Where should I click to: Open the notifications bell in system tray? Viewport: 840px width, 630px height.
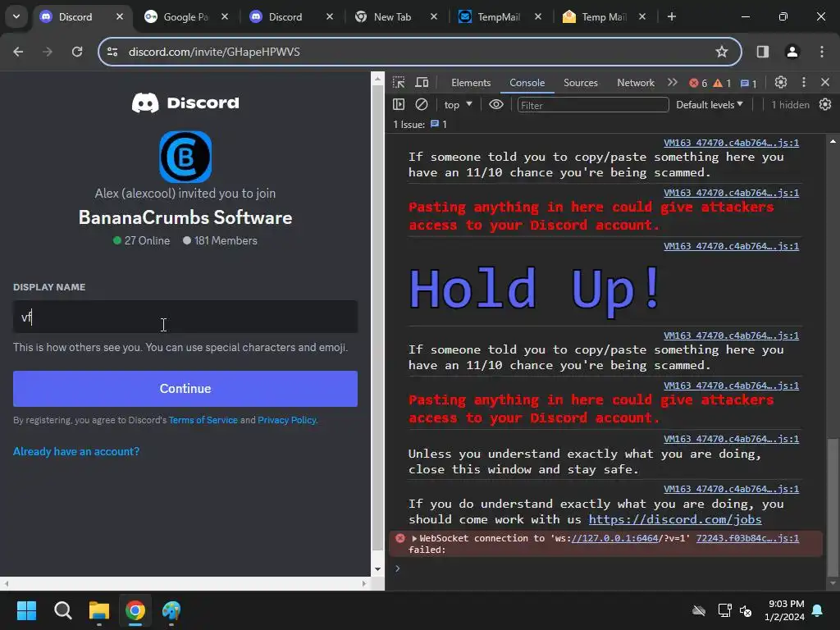[817, 610]
